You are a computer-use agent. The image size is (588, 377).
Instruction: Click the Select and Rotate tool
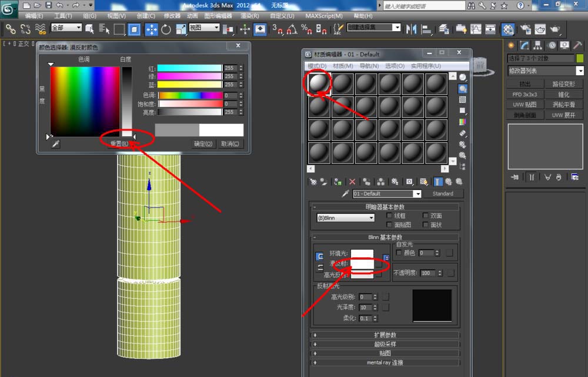click(x=166, y=29)
